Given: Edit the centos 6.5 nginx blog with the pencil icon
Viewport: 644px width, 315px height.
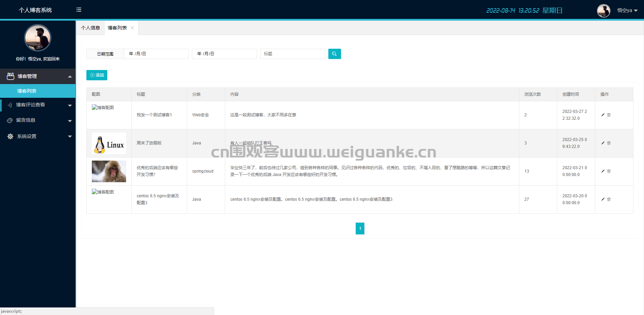Looking at the screenshot, I should [603, 199].
